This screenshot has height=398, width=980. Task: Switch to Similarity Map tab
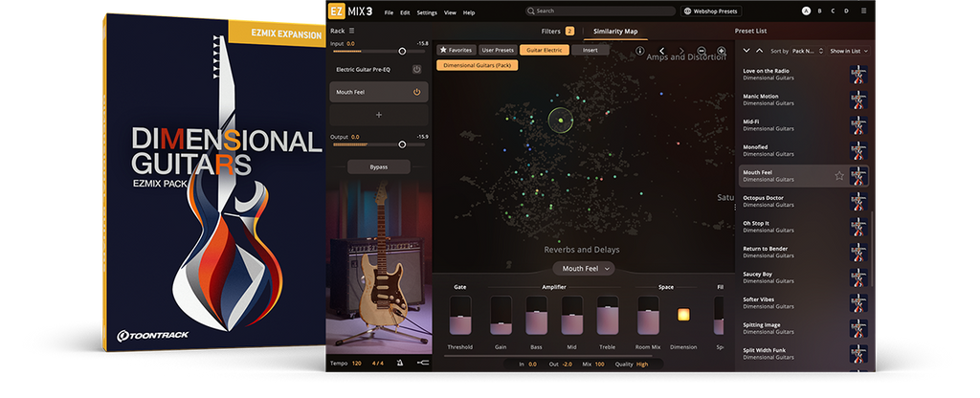click(615, 31)
